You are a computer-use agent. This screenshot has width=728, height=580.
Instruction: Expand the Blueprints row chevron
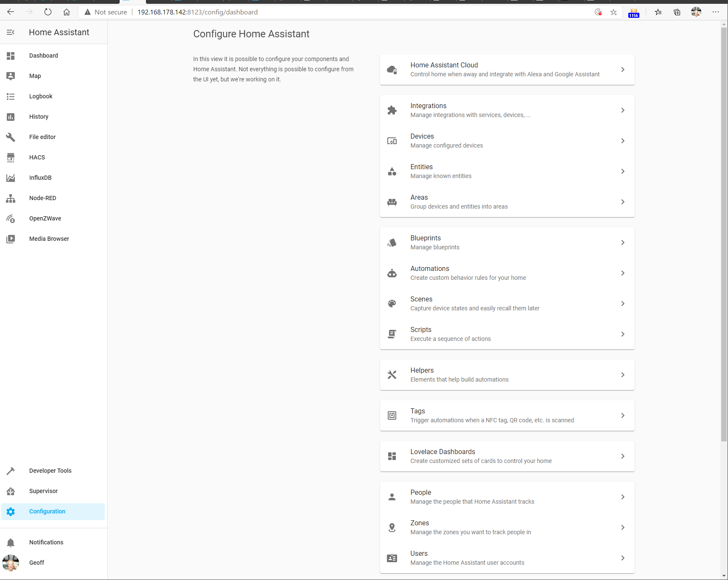622,243
